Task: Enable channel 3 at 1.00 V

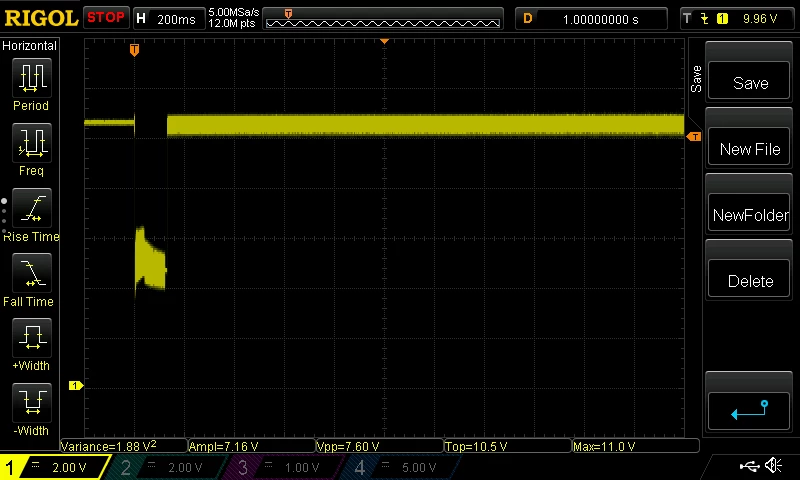Action: [282, 467]
